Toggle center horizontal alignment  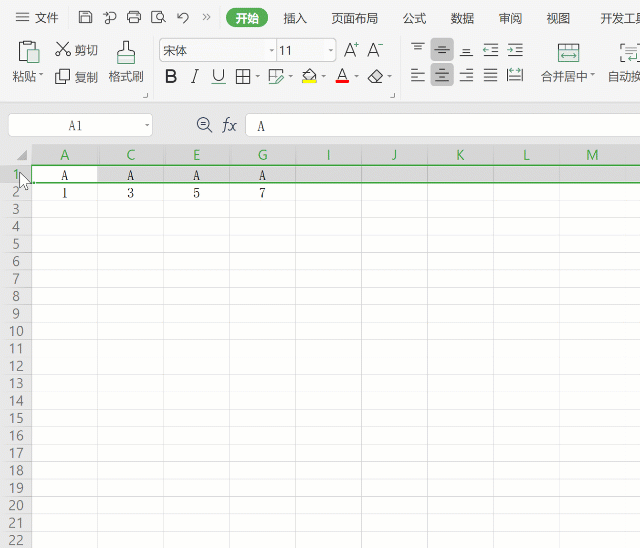[x=442, y=75]
